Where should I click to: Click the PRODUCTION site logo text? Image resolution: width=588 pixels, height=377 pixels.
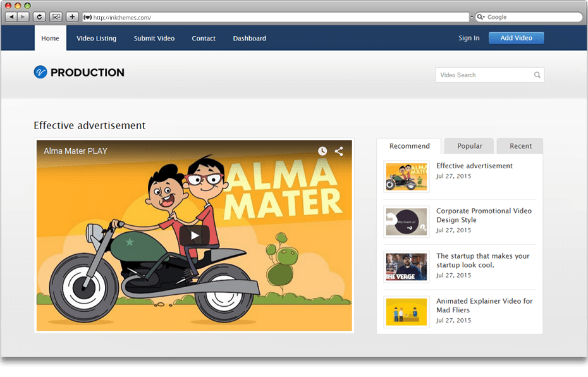87,72
